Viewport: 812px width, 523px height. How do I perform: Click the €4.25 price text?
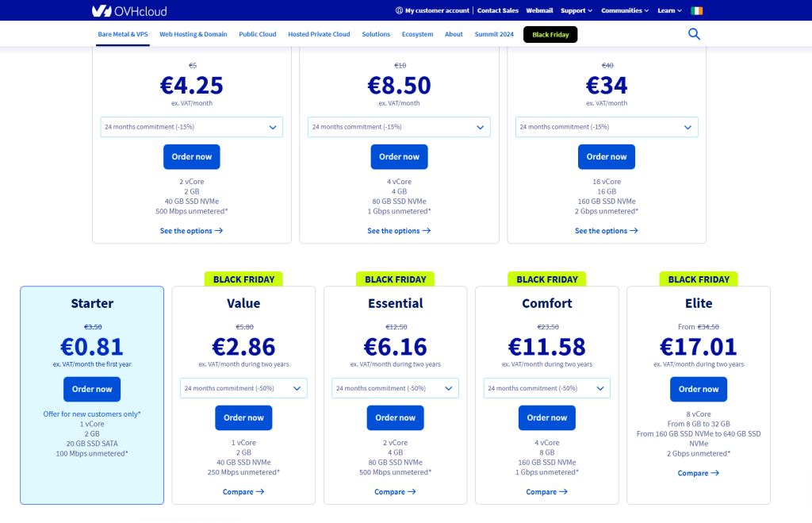(192, 85)
